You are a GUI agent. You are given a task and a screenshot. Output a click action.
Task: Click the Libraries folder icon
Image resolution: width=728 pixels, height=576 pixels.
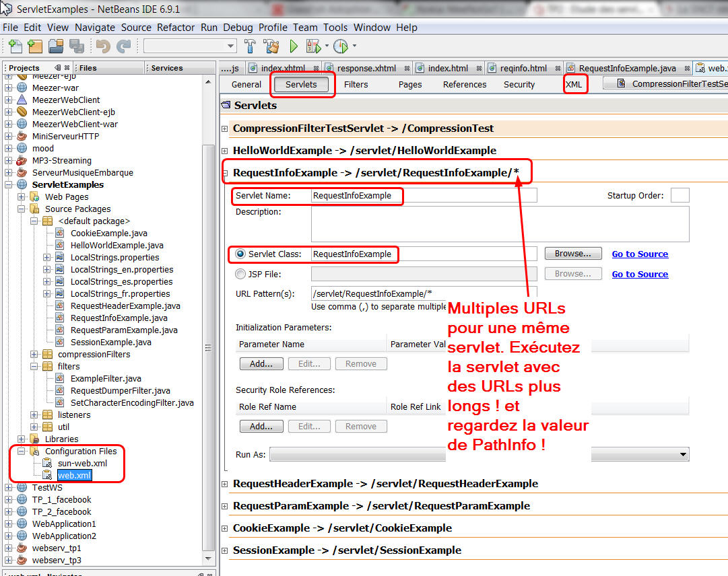[x=34, y=439]
